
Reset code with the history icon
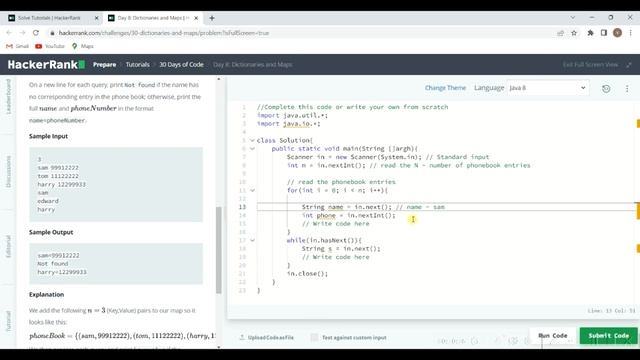[606, 88]
